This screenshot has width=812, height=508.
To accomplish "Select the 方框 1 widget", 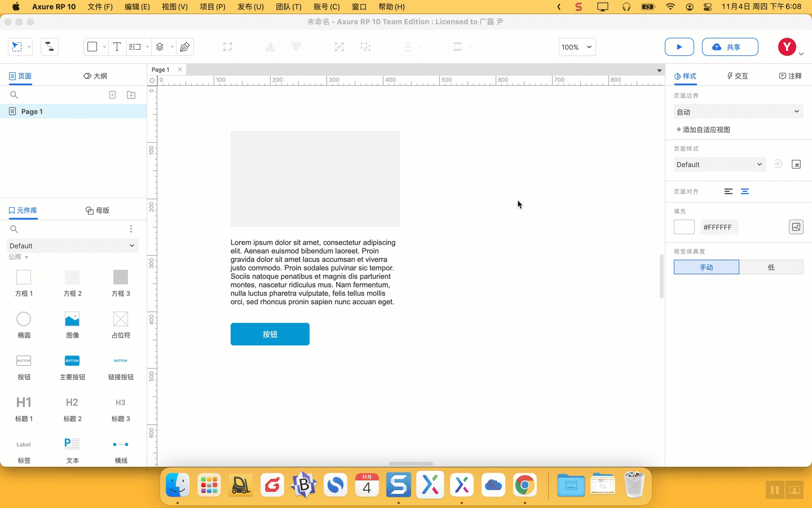I will (24, 283).
